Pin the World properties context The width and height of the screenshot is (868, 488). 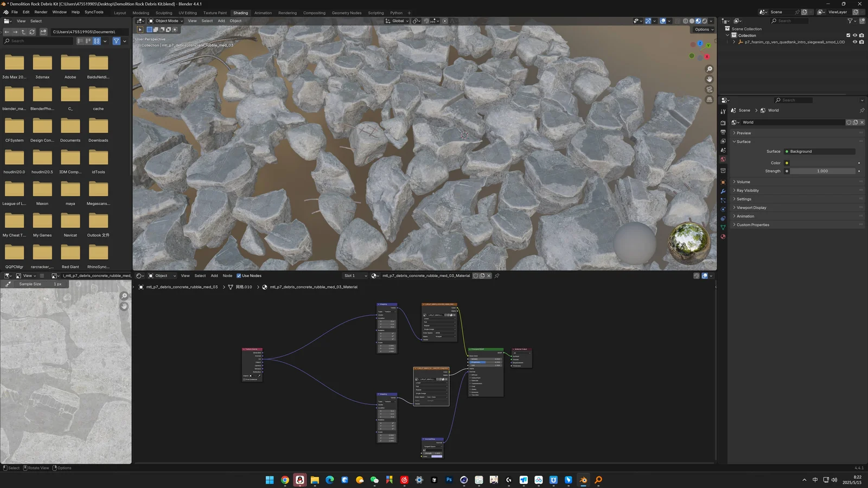click(x=862, y=110)
